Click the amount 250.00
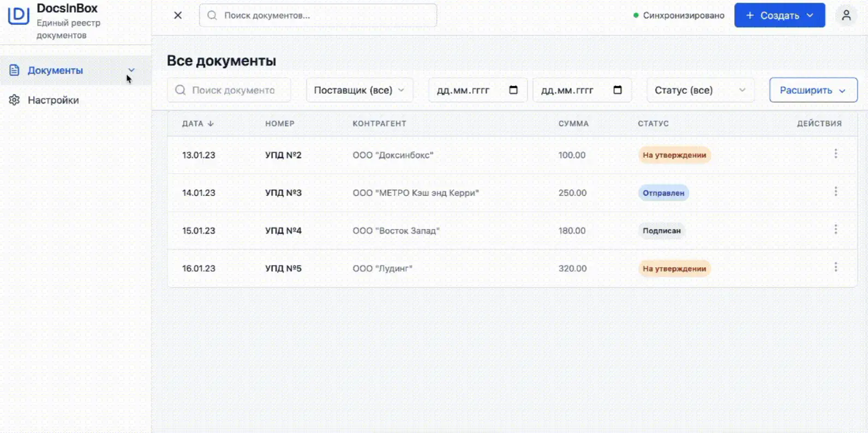This screenshot has width=868, height=433. pyautogui.click(x=572, y=193)
